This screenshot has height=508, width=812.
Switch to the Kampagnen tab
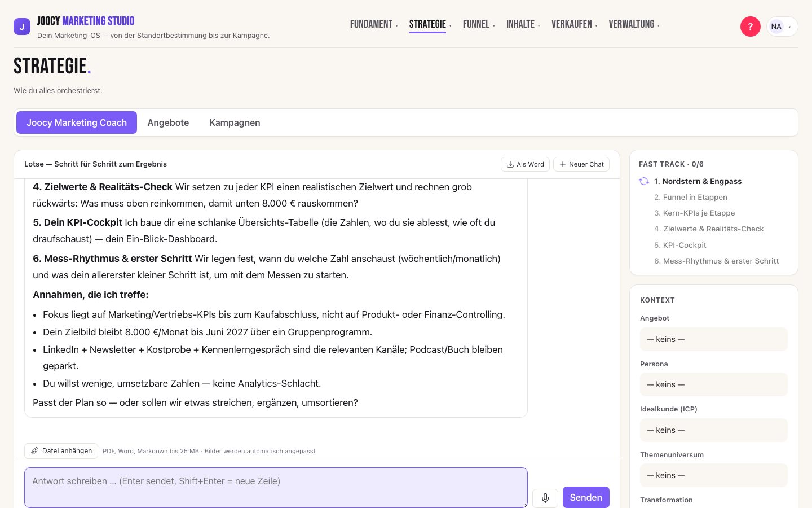pos(235,122)
